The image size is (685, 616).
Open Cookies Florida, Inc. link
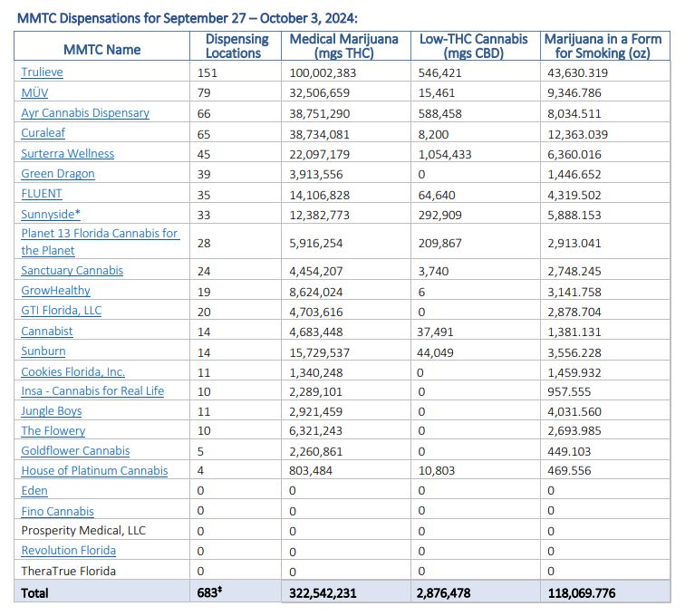[x=73, y=371]
